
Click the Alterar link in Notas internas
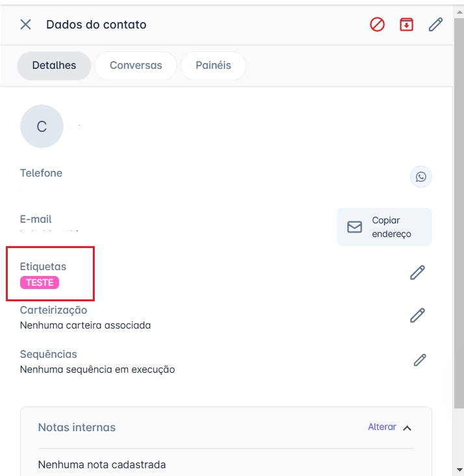pos(382,427)
